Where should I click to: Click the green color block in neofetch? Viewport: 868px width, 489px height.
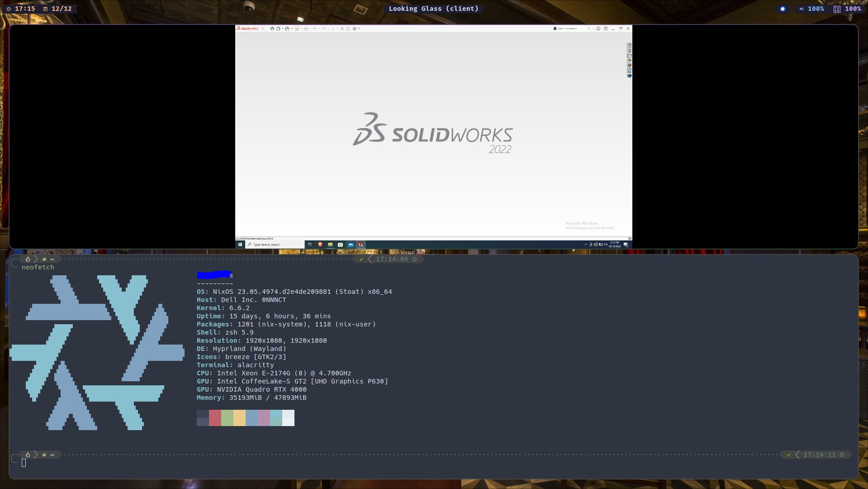(227, 418)
